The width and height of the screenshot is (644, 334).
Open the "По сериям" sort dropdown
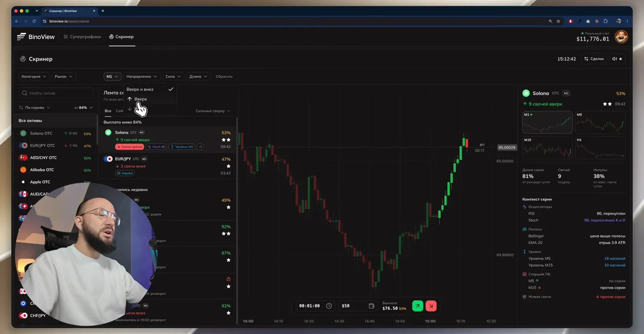tap(35, 108)
